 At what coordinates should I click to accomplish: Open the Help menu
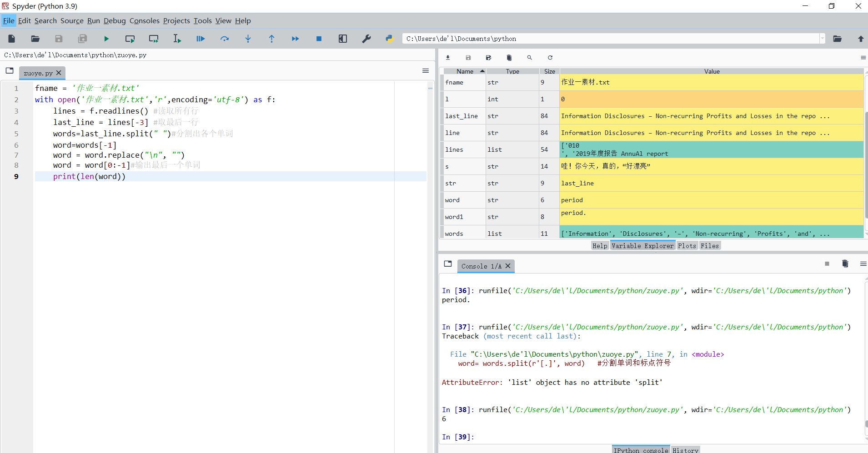tap(243, 20)
